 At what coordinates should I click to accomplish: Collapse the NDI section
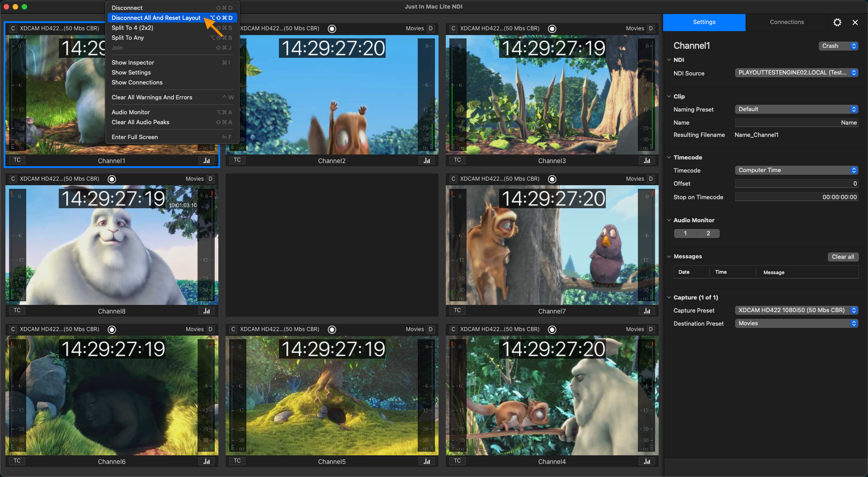tap(669, 60)
